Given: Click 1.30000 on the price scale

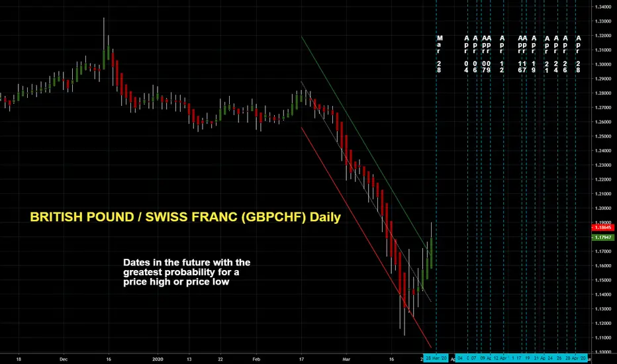Looking at the screenshot, I should coord(603,64).
